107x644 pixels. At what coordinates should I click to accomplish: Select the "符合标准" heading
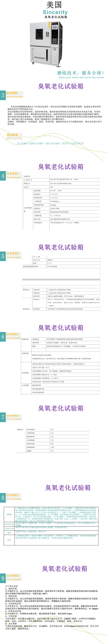click(12, 135)
